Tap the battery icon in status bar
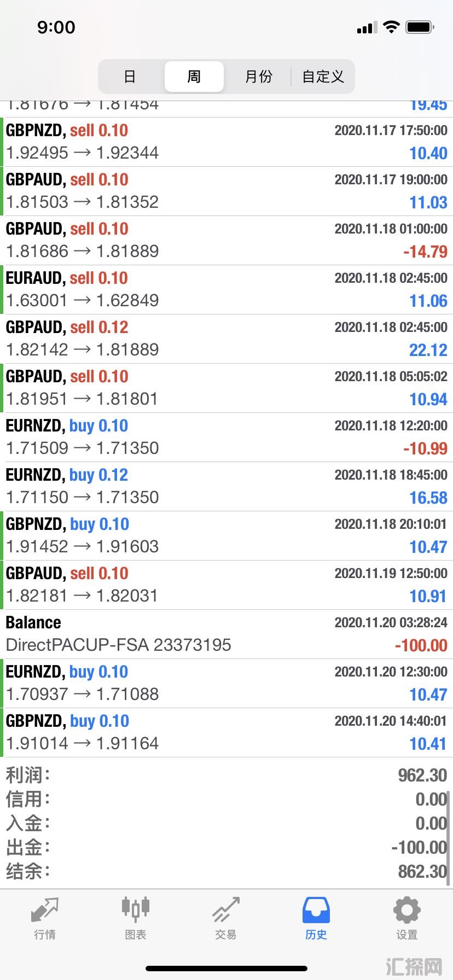 click(420, 27)
